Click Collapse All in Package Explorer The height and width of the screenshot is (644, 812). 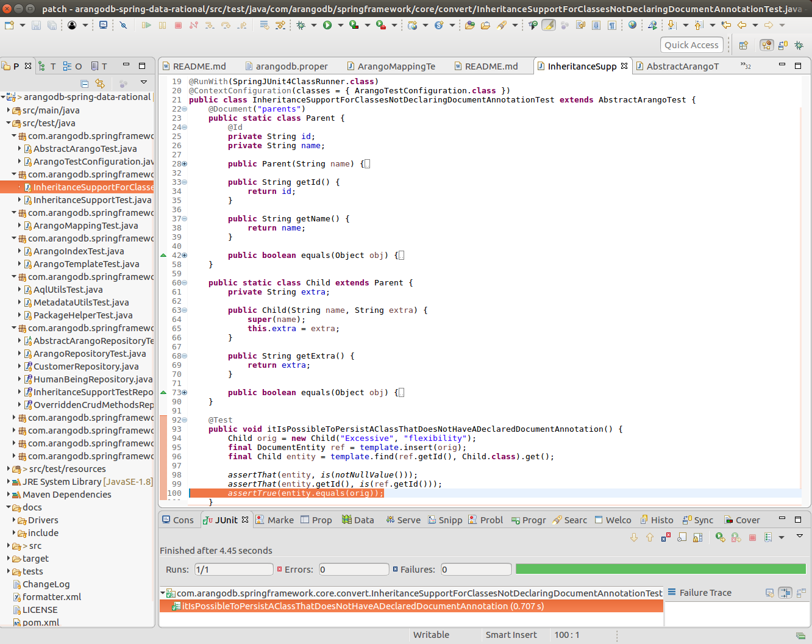[85, 84]
